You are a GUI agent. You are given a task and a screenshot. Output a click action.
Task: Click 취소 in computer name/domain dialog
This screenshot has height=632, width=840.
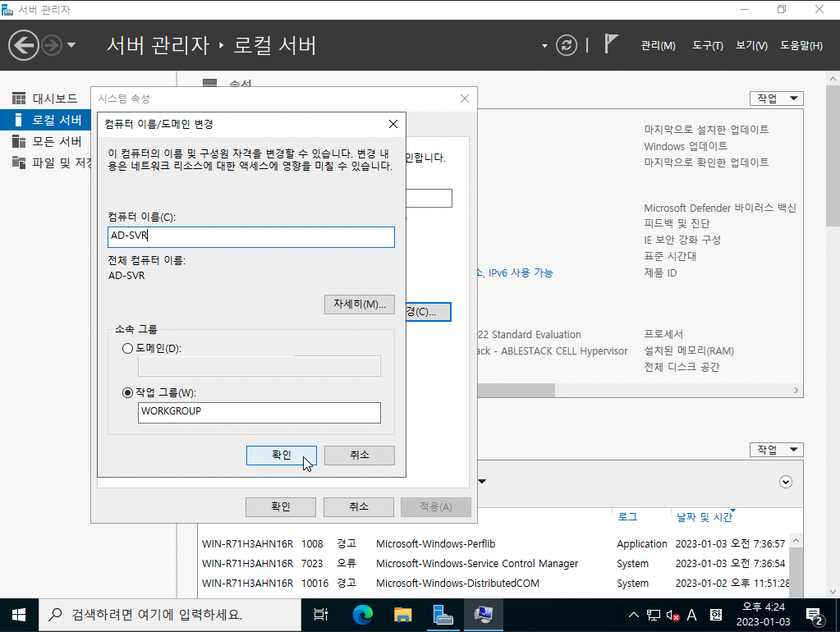[360, 456]
